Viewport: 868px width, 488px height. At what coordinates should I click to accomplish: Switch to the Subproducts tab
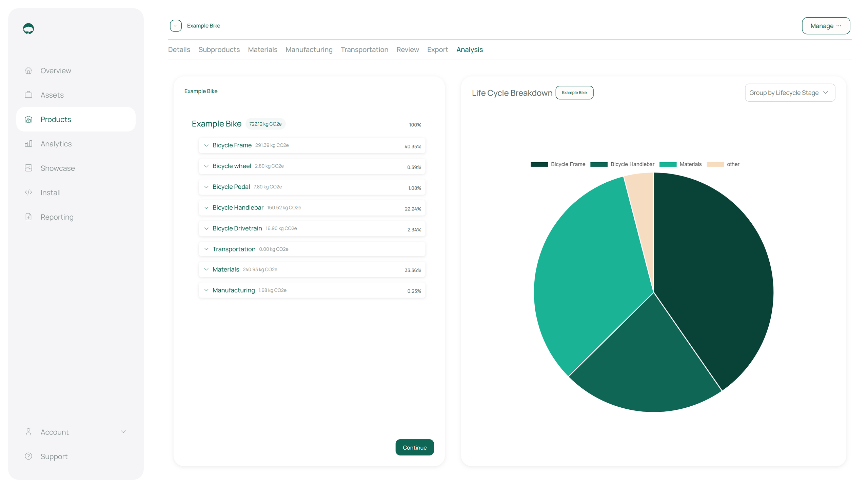pos(219,50)
